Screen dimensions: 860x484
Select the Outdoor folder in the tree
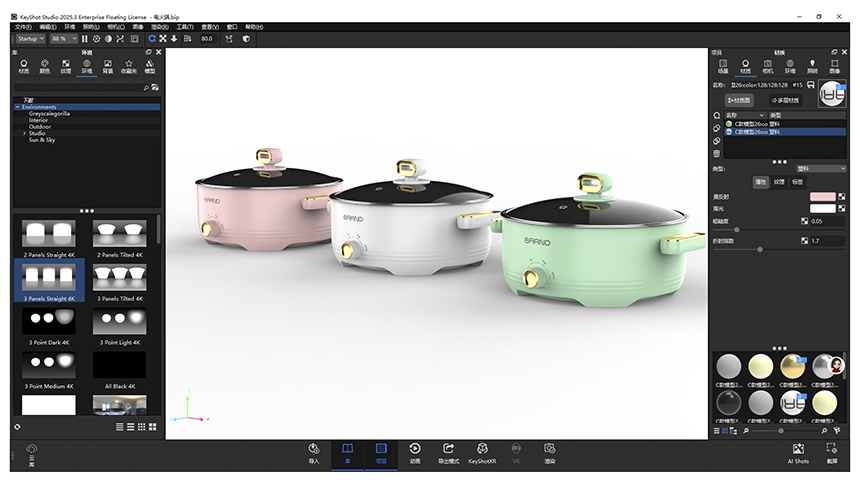click(40, 127)
